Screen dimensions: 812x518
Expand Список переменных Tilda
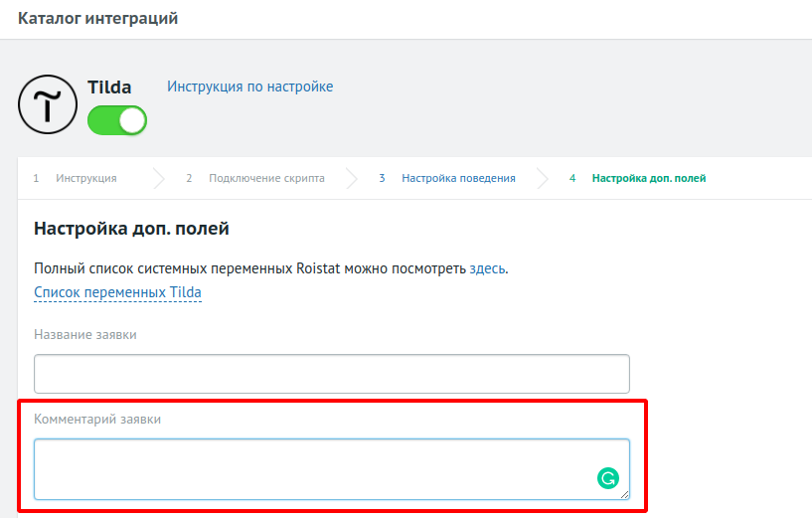(117, 292)
